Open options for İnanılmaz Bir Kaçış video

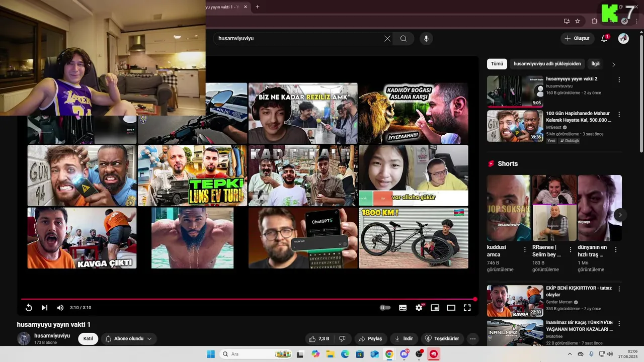click(x=619, y=323)
